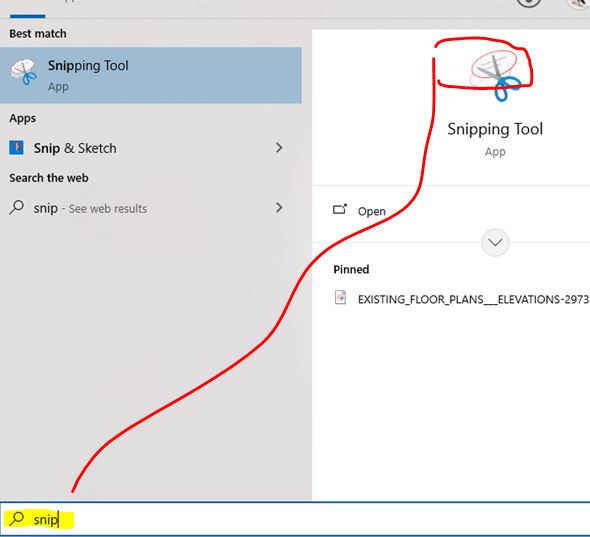Expand Snip & Sketch options chevron
This screenshot has height=537, width=590.
pyautogui.click(x=279, y=148)
